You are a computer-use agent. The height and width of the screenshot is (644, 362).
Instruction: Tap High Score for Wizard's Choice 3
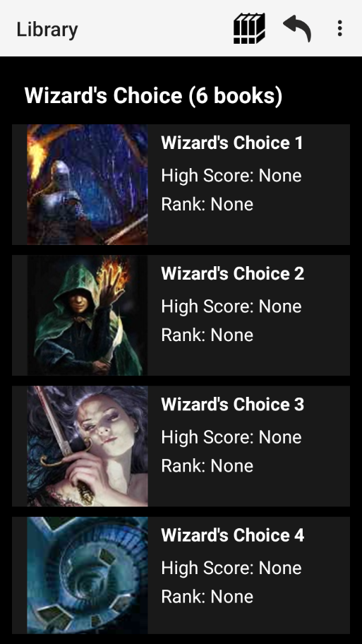[x=231, y=437]
